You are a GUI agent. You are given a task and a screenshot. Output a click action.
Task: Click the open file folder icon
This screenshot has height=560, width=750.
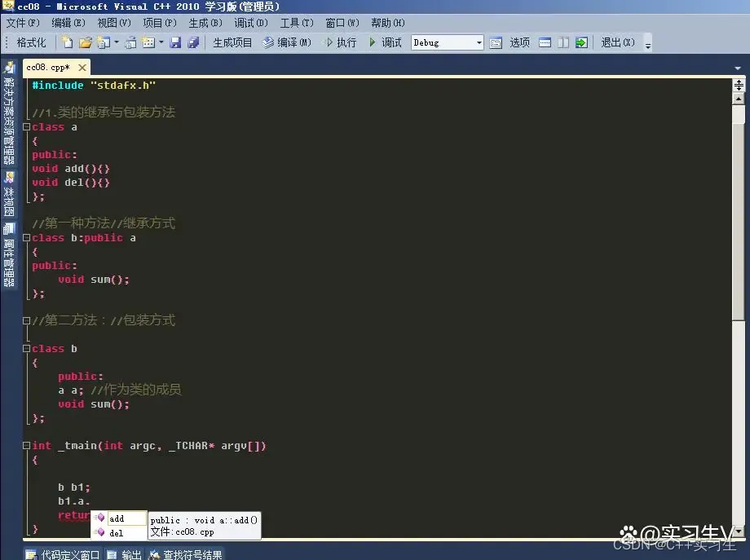click(x=85, y=42)
